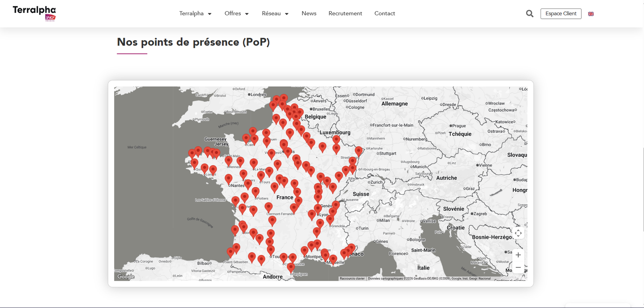Go to the News page

pyautogui.click(x=309, y=14)
